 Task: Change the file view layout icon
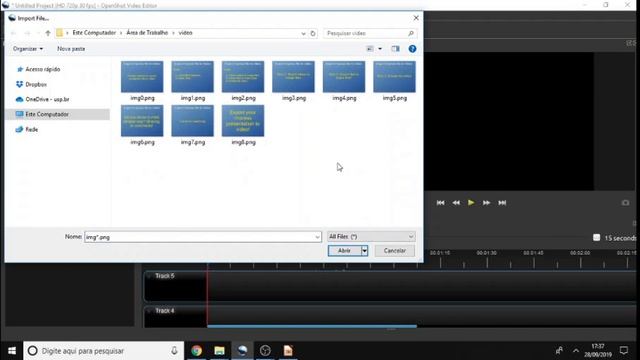point(369,49)
